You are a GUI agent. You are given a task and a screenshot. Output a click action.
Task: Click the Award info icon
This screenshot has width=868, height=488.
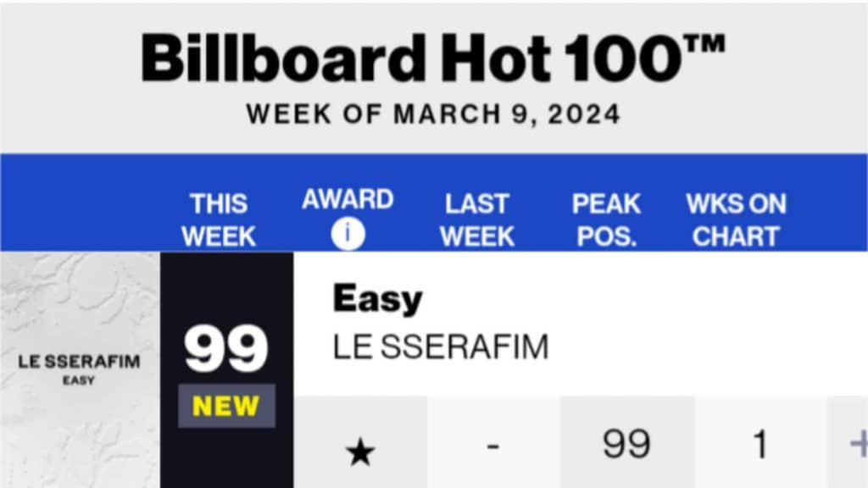(x=347, y=234)
